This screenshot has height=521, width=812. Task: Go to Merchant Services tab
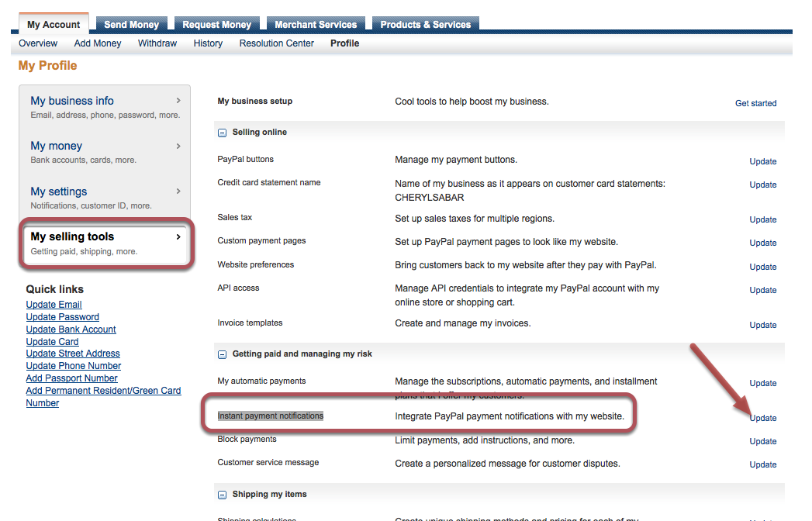316,24
